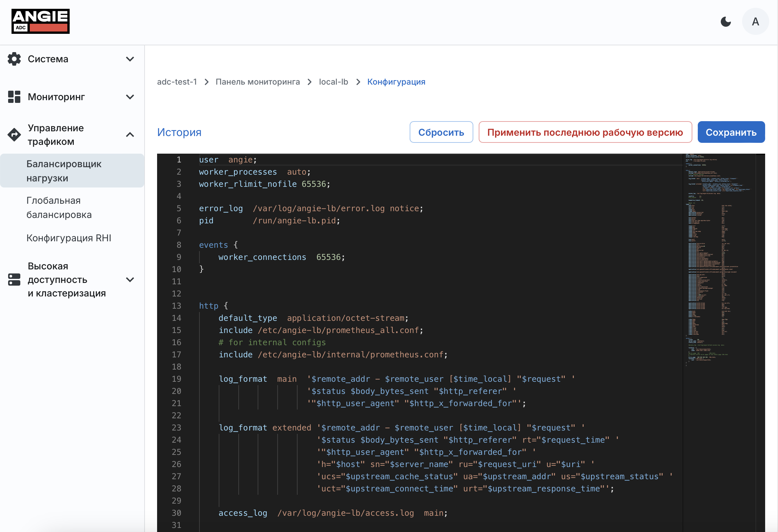The image size is (778, 532).
Task: Collapse the Управление трафиком section
Action: (x=130, y=135)
